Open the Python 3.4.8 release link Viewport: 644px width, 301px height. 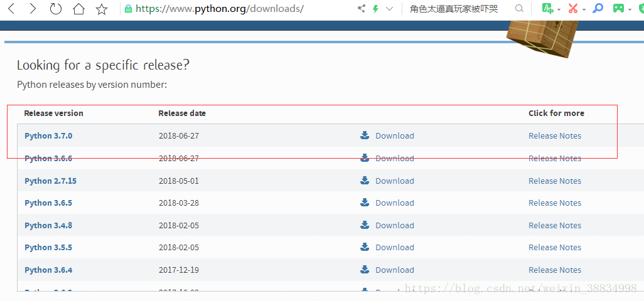tap(48, 226)
